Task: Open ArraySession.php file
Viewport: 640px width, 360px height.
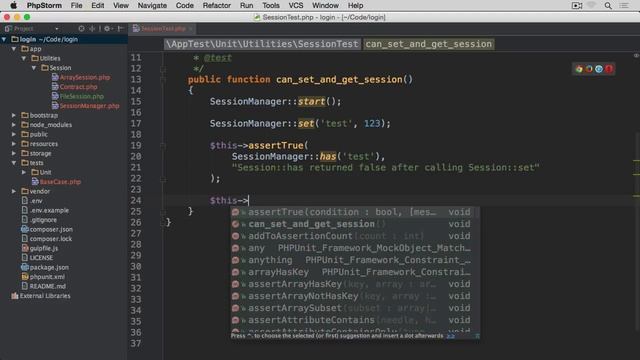Action: (x=81, y=77)
